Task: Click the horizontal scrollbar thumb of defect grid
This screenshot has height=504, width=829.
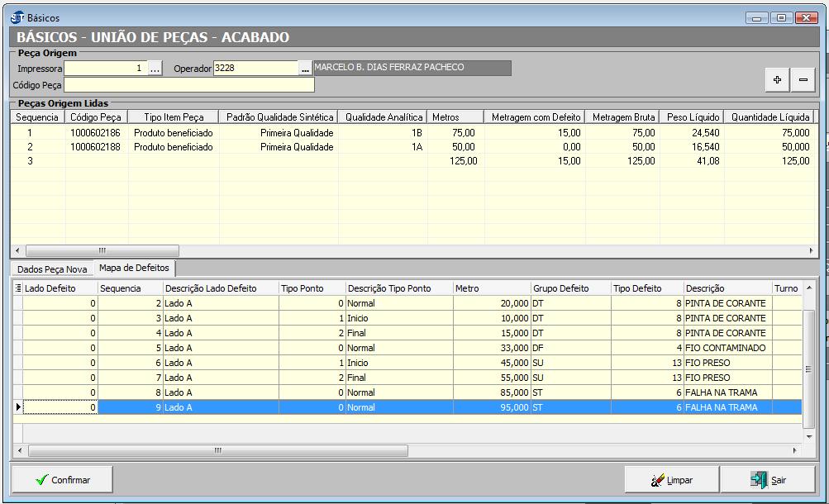Action: (218, 450)
